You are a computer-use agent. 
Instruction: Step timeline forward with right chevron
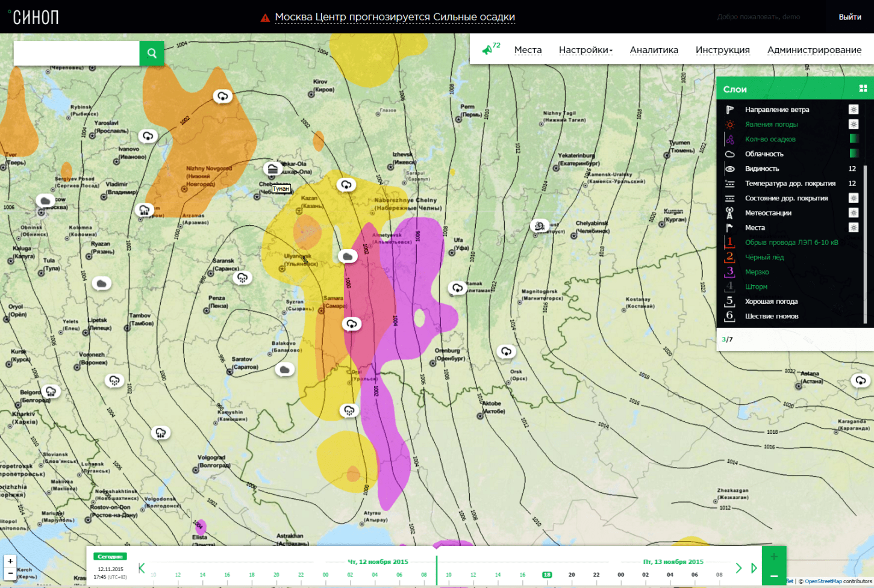[x=738, y=568]
